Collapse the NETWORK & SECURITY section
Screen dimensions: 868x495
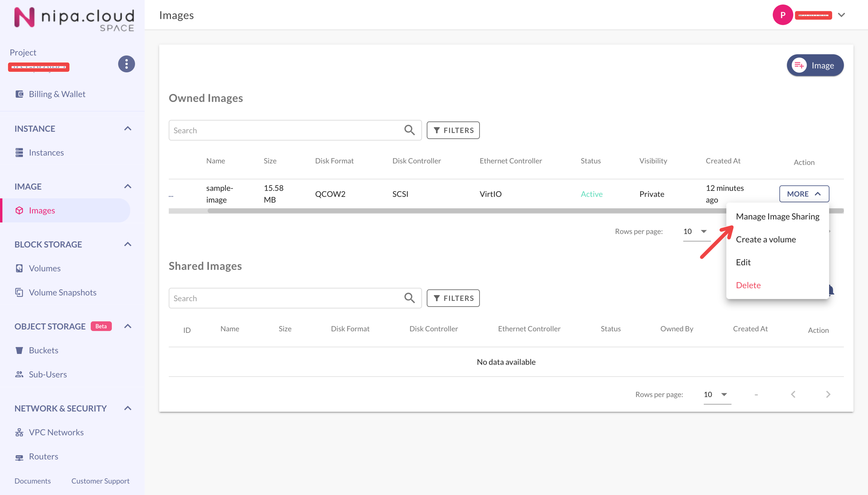(128, 408)
